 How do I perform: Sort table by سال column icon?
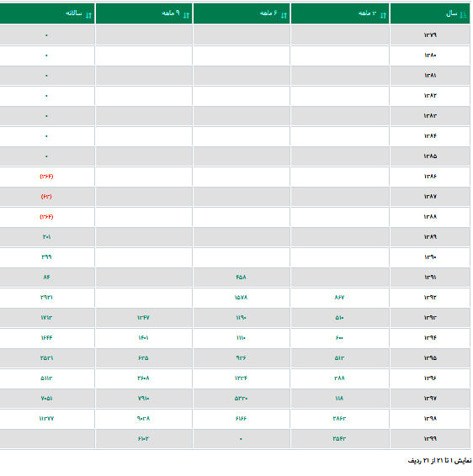coord(463,14)
